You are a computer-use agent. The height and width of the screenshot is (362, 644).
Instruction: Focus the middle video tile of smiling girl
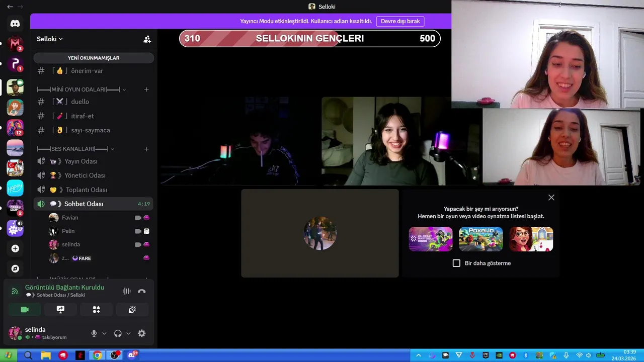coord(401,141)
